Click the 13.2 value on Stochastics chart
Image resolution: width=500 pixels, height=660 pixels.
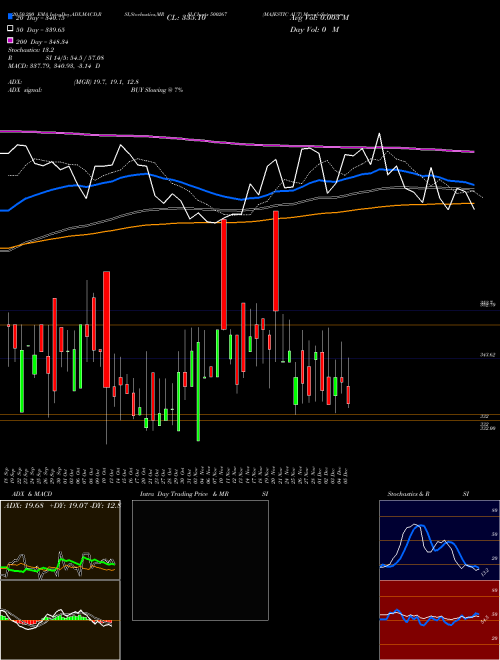pos(484,572)
